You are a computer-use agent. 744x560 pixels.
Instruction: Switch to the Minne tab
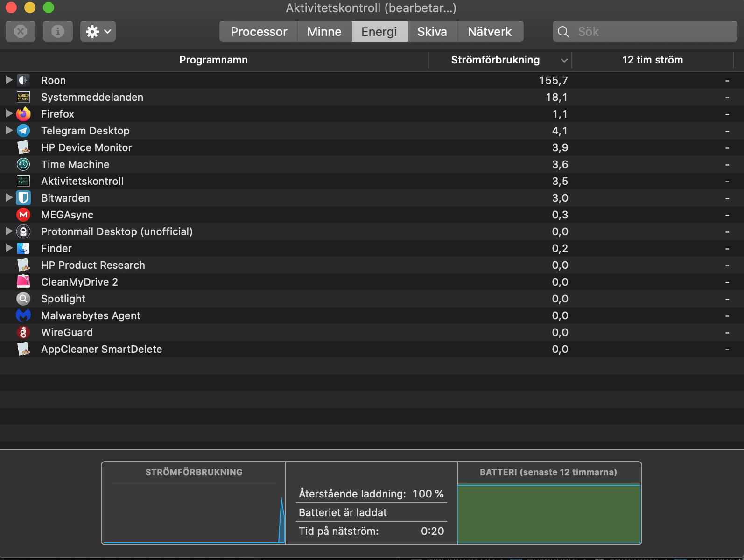tap(324, 31)
